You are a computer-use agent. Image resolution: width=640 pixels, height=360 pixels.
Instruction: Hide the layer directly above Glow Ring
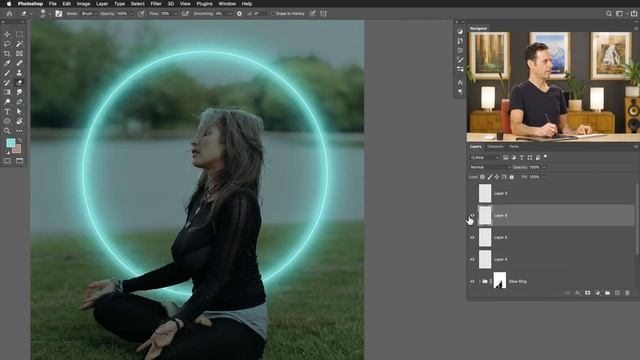472,260
